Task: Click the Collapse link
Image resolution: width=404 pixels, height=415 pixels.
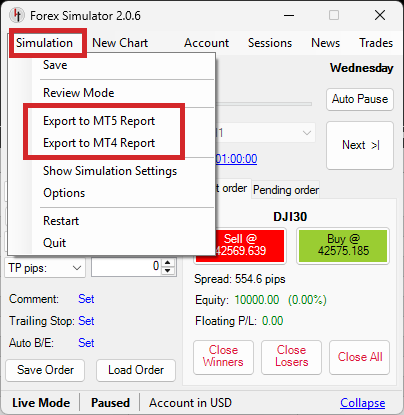Action: [x=363, y=403]
